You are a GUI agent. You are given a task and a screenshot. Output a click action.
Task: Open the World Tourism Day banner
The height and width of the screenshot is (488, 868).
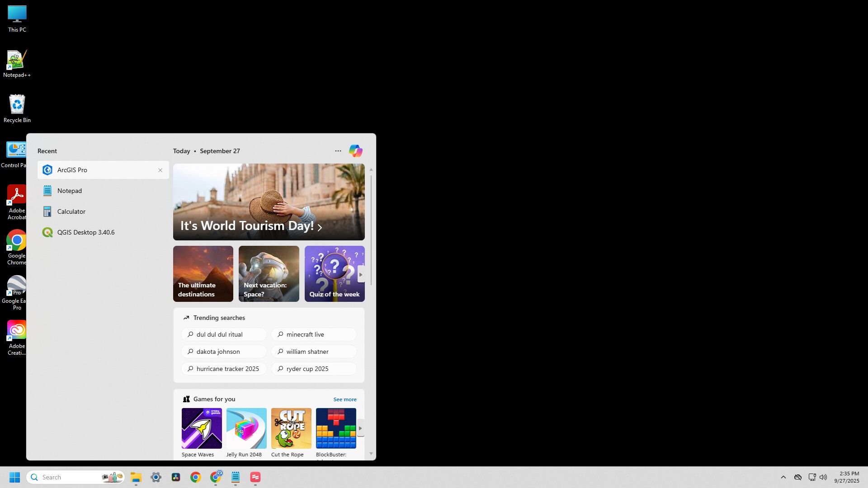(x=269, y=202)
